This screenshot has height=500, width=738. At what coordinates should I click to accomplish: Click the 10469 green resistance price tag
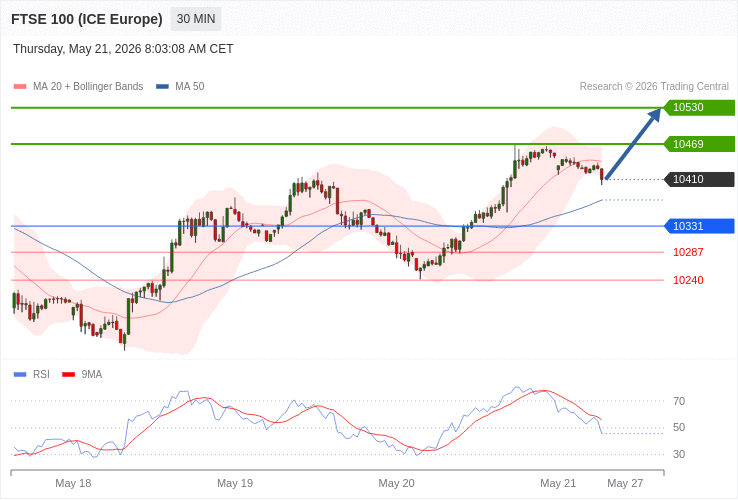(699, 144)
